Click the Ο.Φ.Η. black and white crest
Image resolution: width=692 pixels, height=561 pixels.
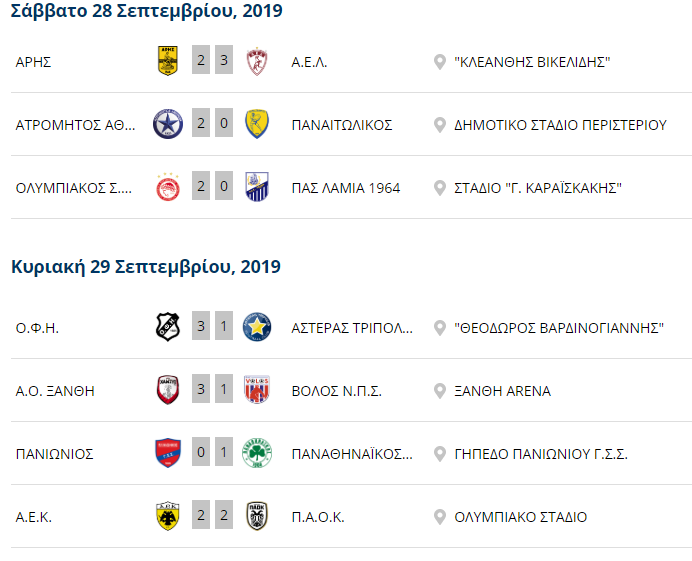[x=168, y=327]
